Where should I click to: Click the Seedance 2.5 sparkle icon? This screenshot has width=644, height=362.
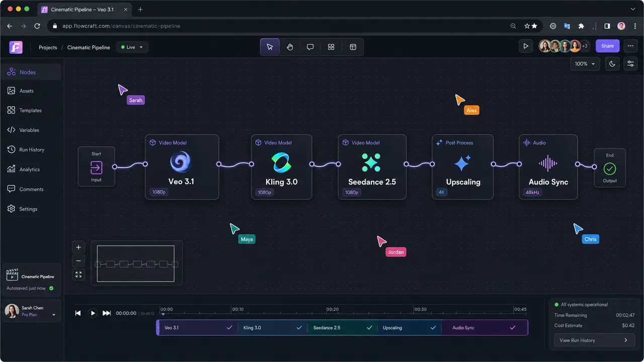pyautogui.click(x=371, y=162)
